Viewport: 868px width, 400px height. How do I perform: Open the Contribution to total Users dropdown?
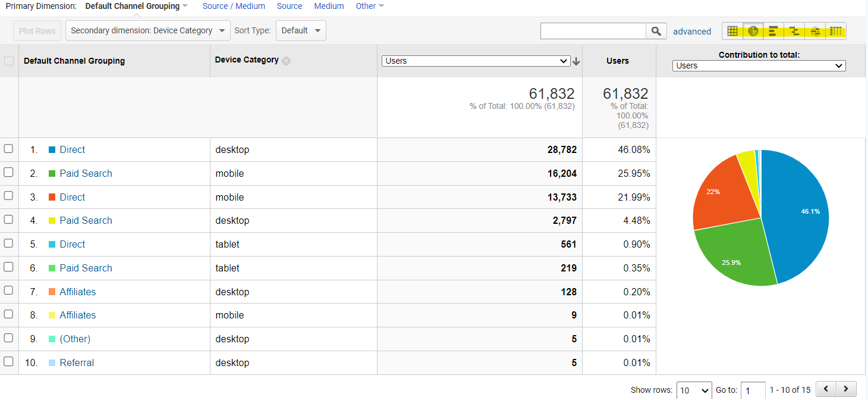pos(759,65)
